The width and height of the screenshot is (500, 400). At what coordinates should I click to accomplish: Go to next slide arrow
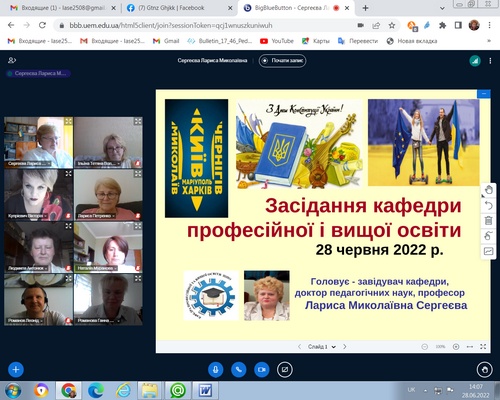(x=345, y=346)
